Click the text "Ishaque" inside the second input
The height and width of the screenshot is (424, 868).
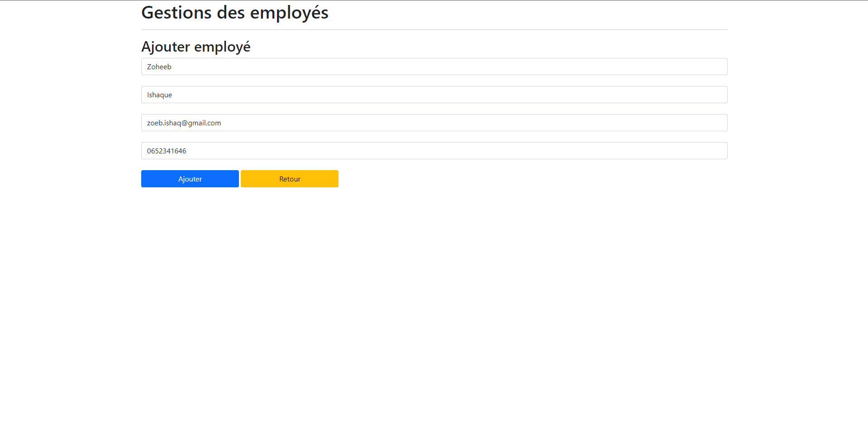160,95
